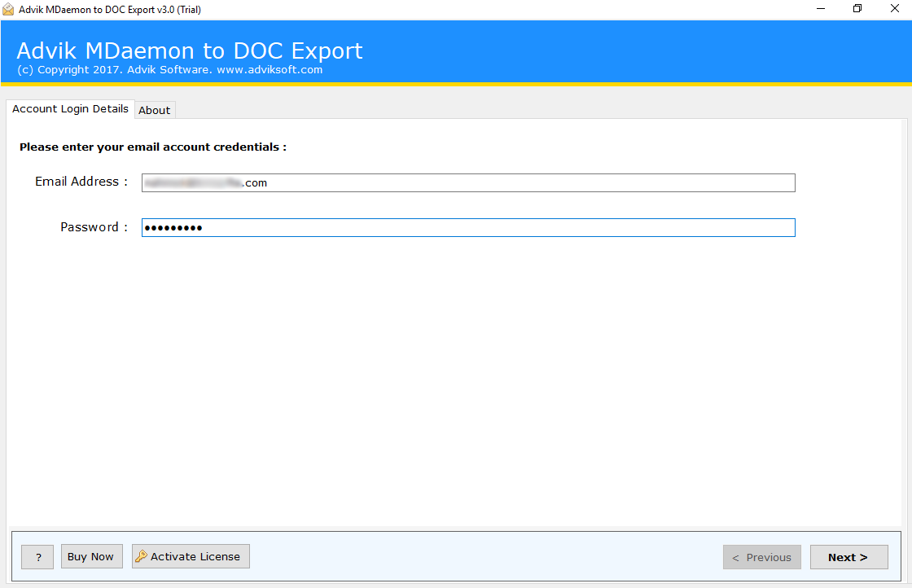The width and height of the screenshot is (912, 588).
Task: Focus the Email Address input field
Action: point(468,182)
